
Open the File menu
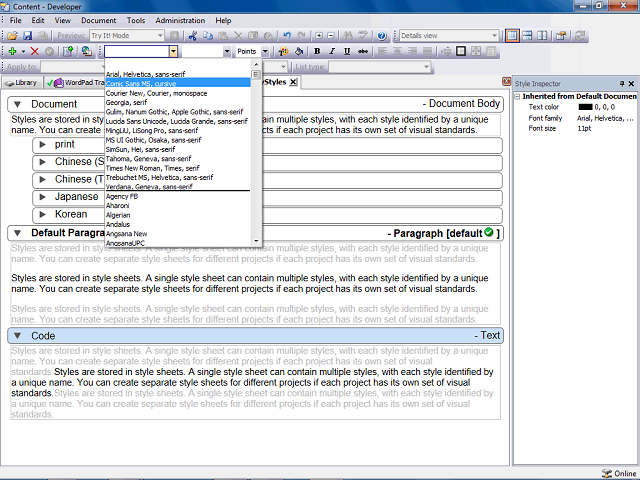[16, 20]
